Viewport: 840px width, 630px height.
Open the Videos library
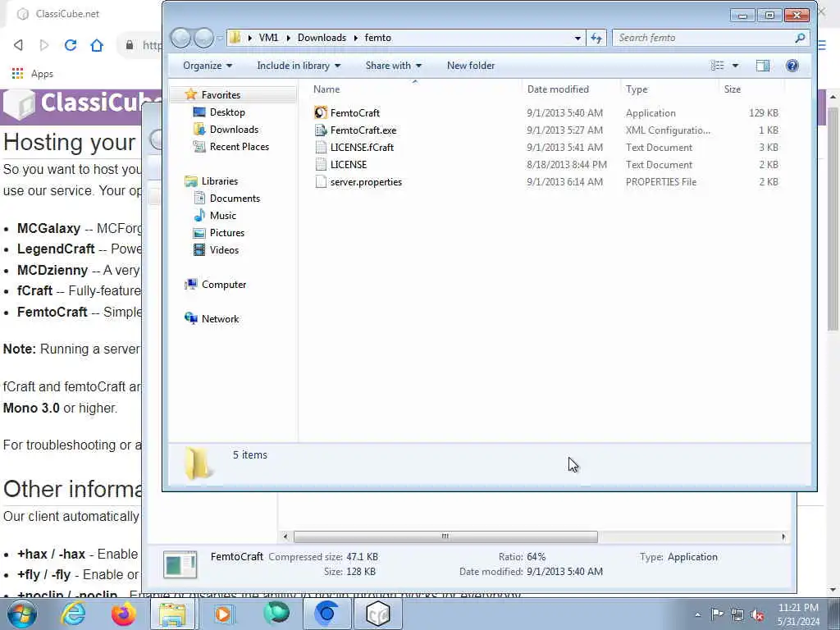pos(224,249)
